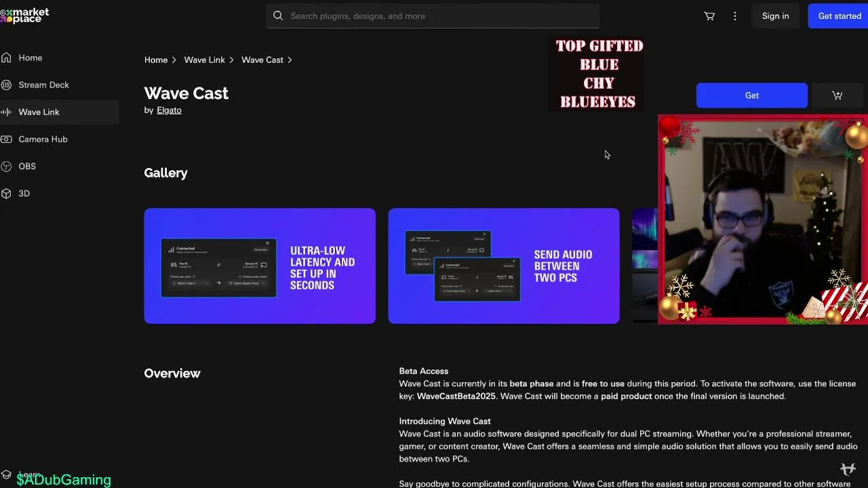Click the blue Get button

[x=752, y=96]
